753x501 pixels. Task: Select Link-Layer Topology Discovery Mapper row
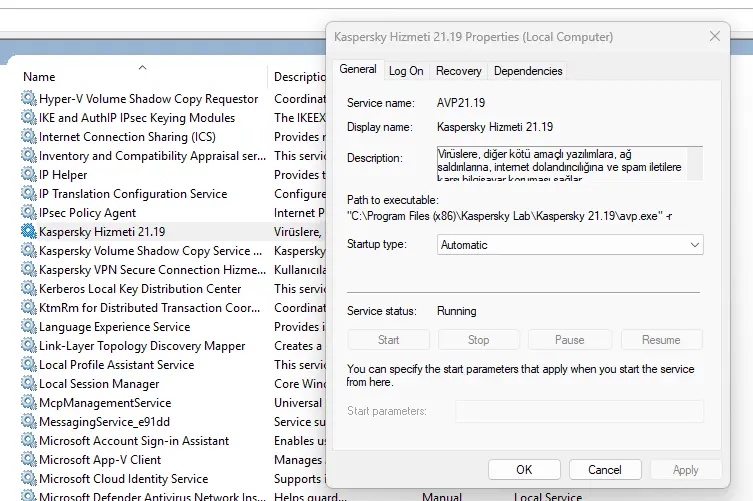(142, 346)
